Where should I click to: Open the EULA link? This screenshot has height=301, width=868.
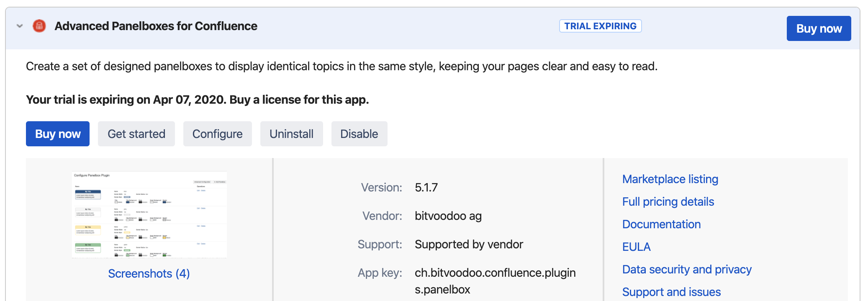click(x=636, y=247)
